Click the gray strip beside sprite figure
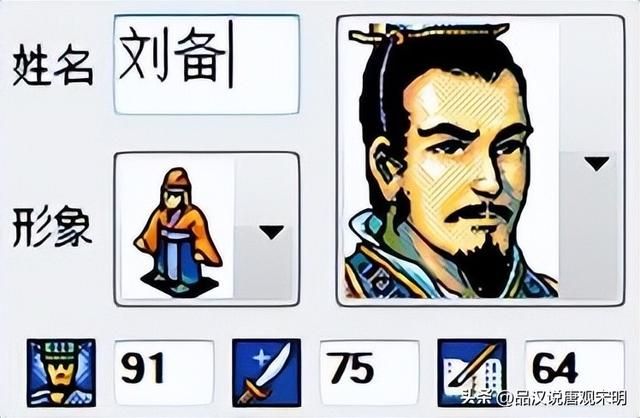The image size is (640, 418). [263, 229]
